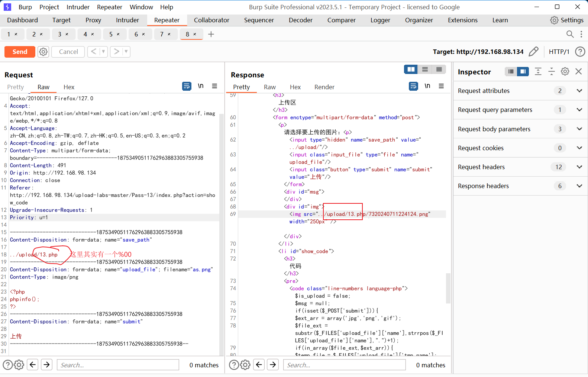Open response search settings gear
588x377 pixels.
point(245,365)
